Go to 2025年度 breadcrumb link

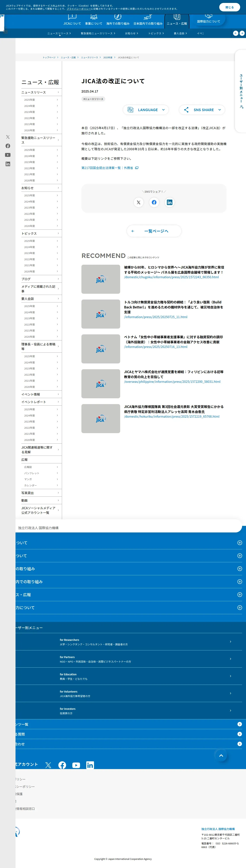click(x=108, y=58)
